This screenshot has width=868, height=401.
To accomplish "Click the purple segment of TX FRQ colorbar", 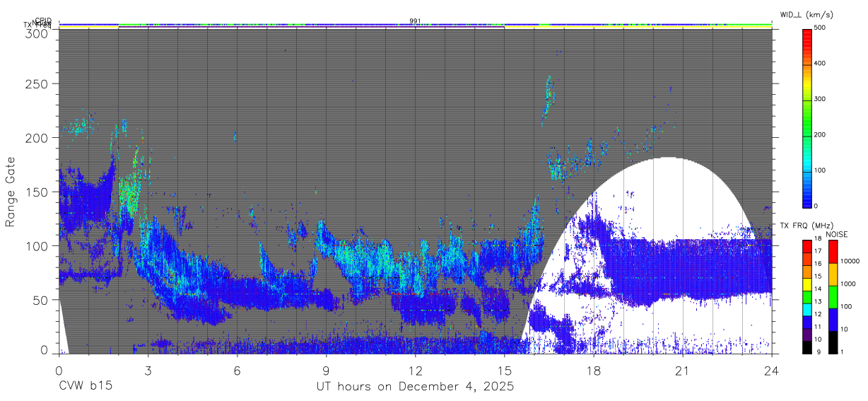I will 807,335.
